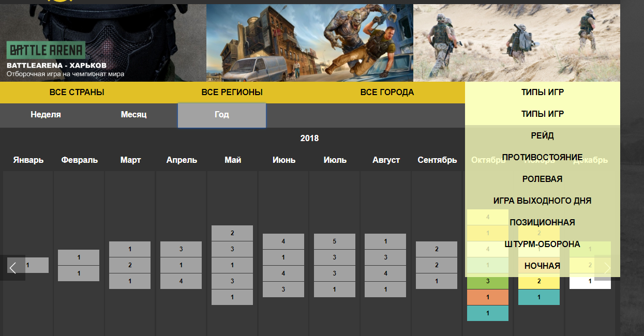The image size is (644, 336).
Task: Click the Июль month heading
Action: (335, 160)
